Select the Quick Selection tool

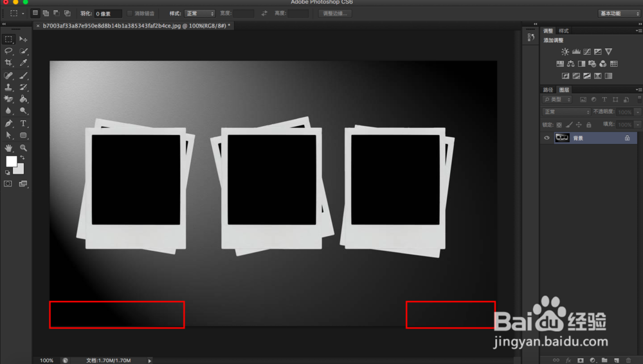pyautogui.click(x=23, y=51)
